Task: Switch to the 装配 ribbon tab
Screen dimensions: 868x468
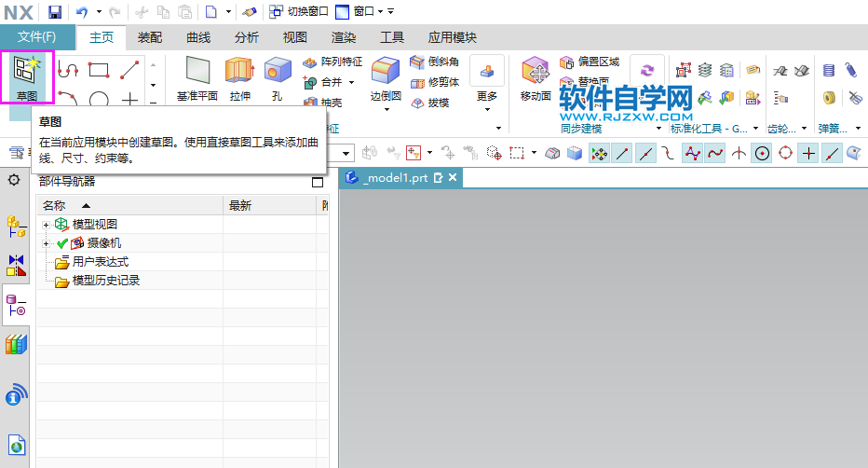Action: pyautogui.click(x=149, y=37)
